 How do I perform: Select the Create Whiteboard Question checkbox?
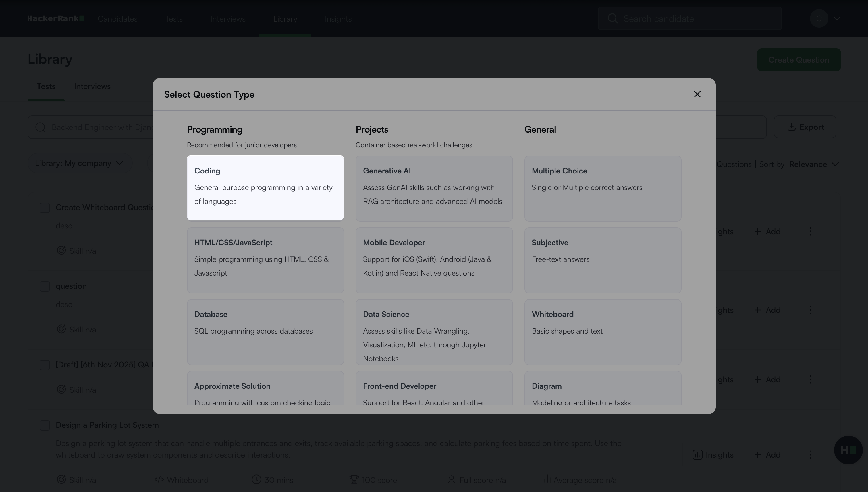pyautogui.click(x=45, y=208)
